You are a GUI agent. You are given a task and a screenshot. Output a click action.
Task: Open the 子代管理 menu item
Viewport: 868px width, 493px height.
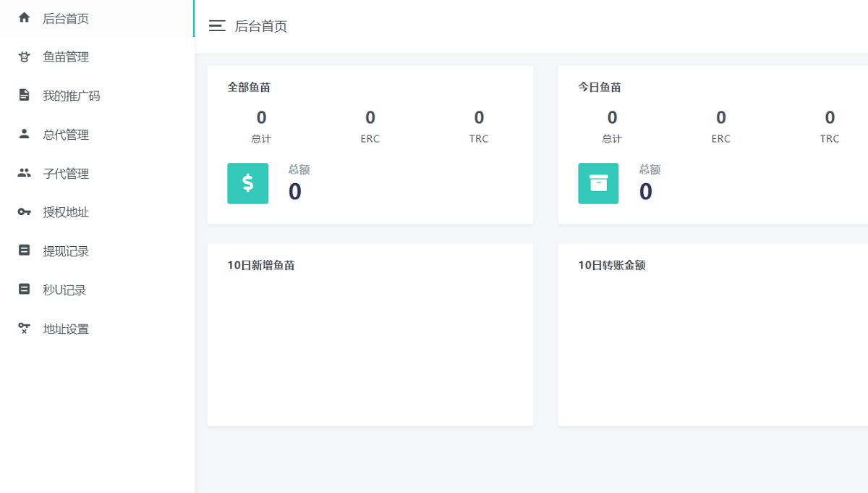click(66, 174)
